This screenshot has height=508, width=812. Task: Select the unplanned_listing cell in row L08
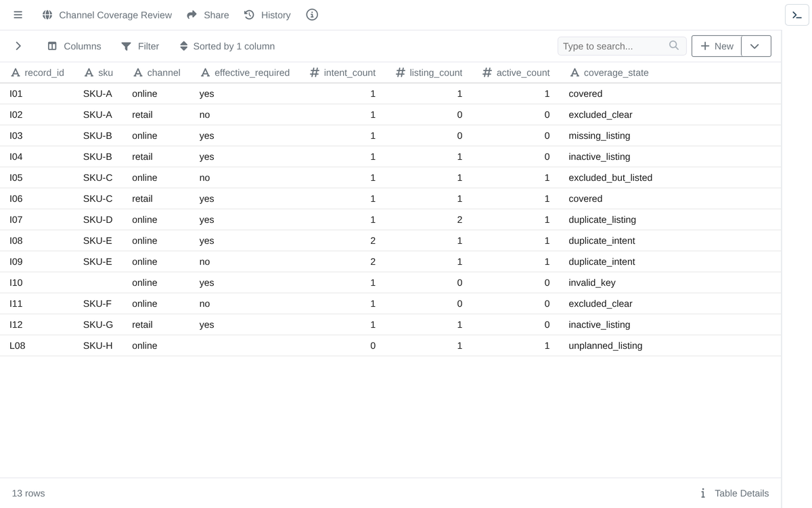point(606,345)
